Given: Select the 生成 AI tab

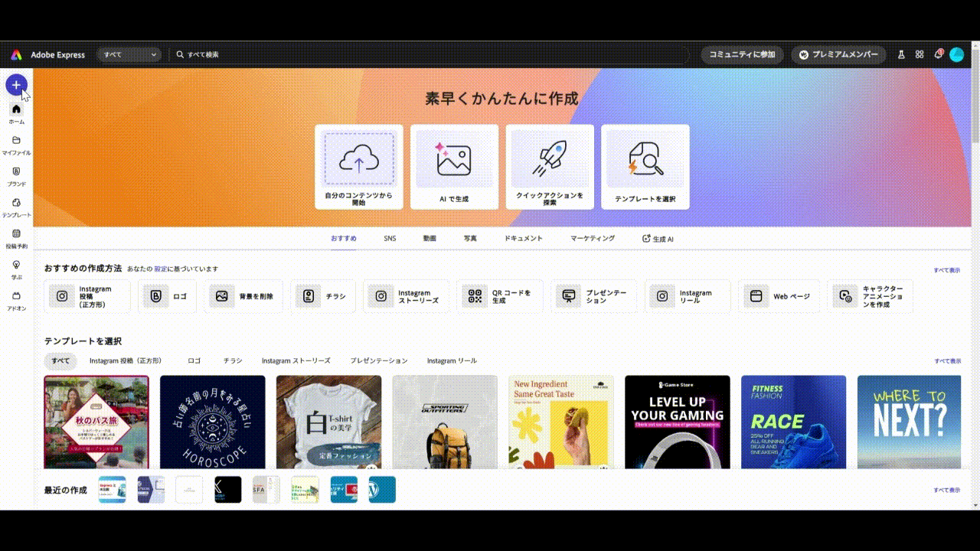Looking at the screenshot, I should (658, 239).
